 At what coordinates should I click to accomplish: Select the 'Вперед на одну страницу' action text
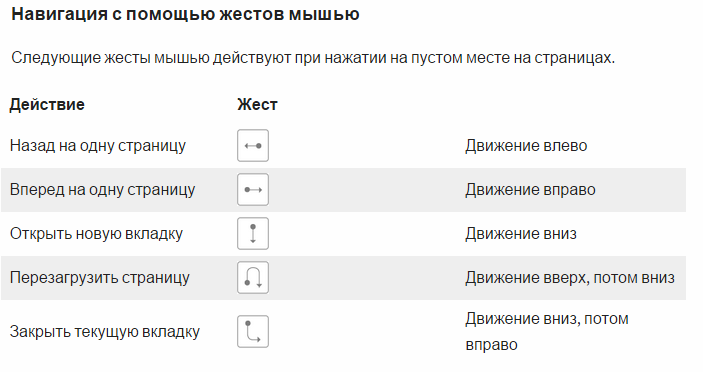102,190
